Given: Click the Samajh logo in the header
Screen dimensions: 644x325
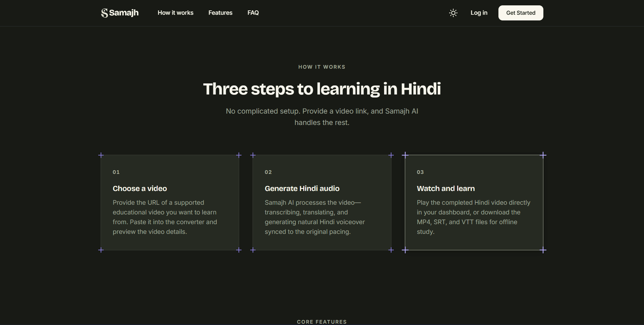Looking at the screenshot, I should pos(120,13).
